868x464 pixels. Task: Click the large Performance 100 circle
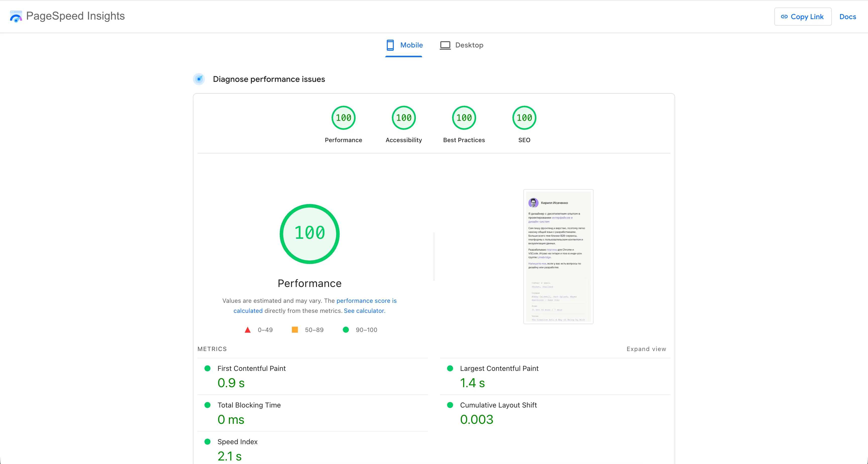(309, 234)
